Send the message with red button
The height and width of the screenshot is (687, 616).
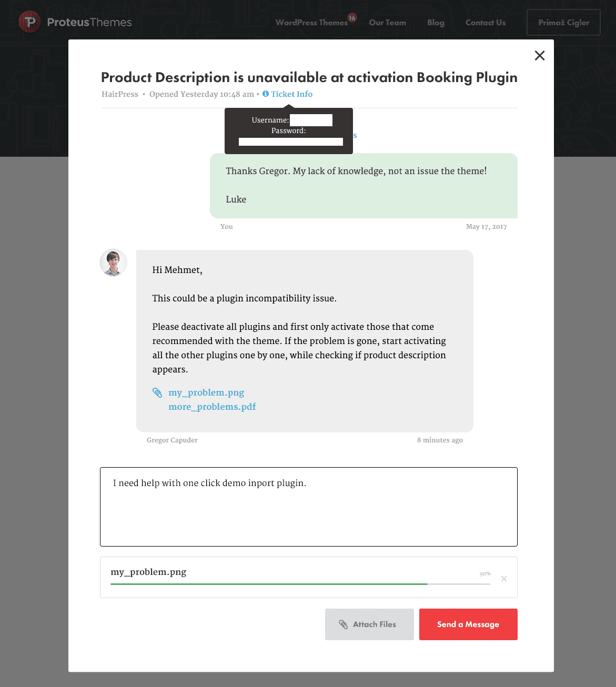468,624
